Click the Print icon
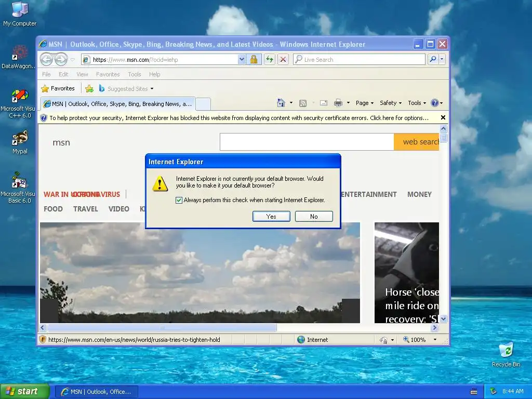Image resolution: width=532 pixels, height=399 pixels. (338, 103)
